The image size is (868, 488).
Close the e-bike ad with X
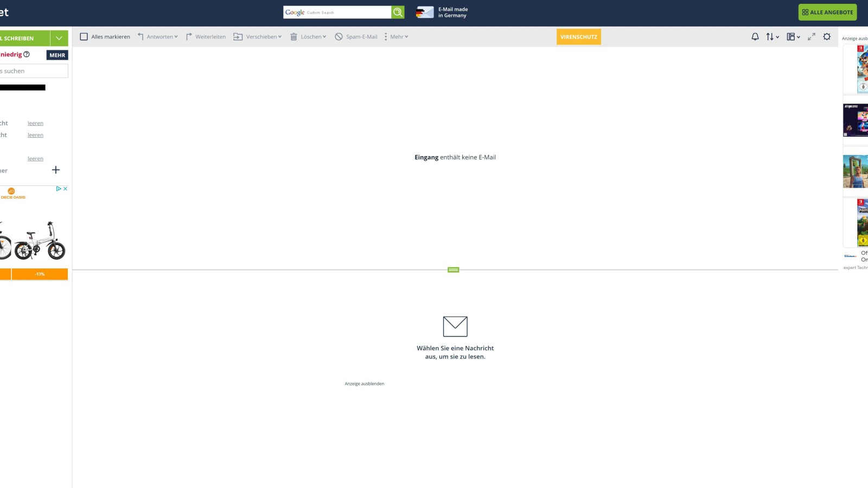pyautogui.click(x=66, y=189)
